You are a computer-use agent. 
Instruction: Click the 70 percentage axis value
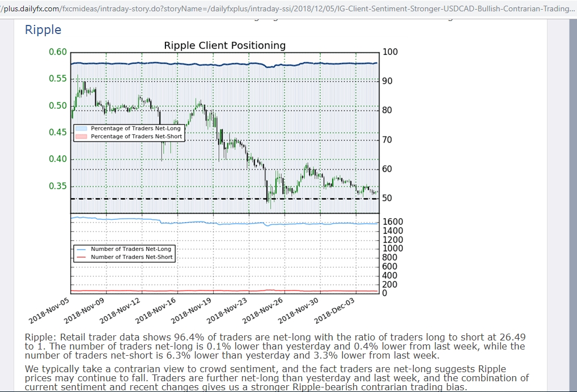pos(387,140)
